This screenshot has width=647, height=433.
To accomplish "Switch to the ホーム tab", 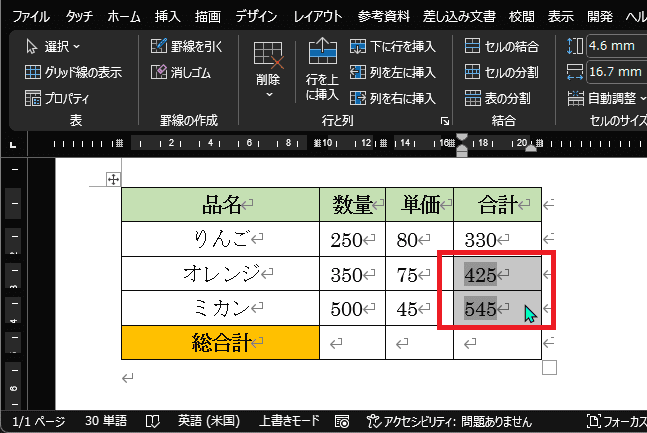I will pyautogui.click(x=124, y=17).
